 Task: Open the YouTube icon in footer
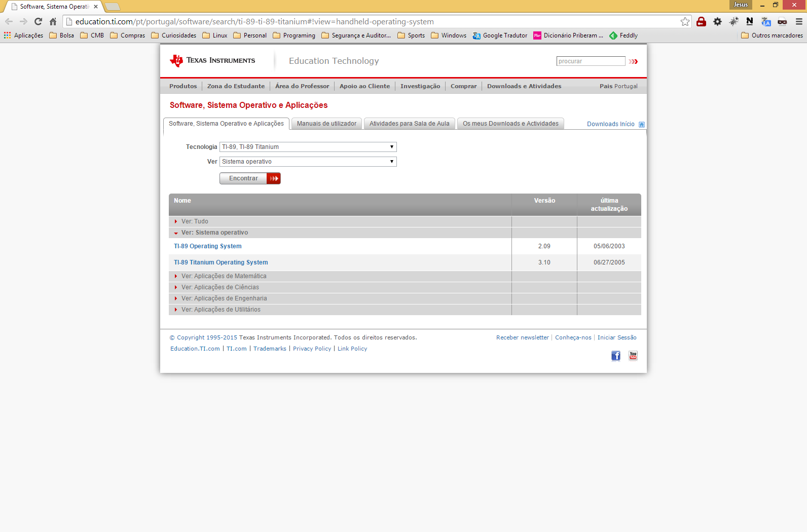(633, 356)
